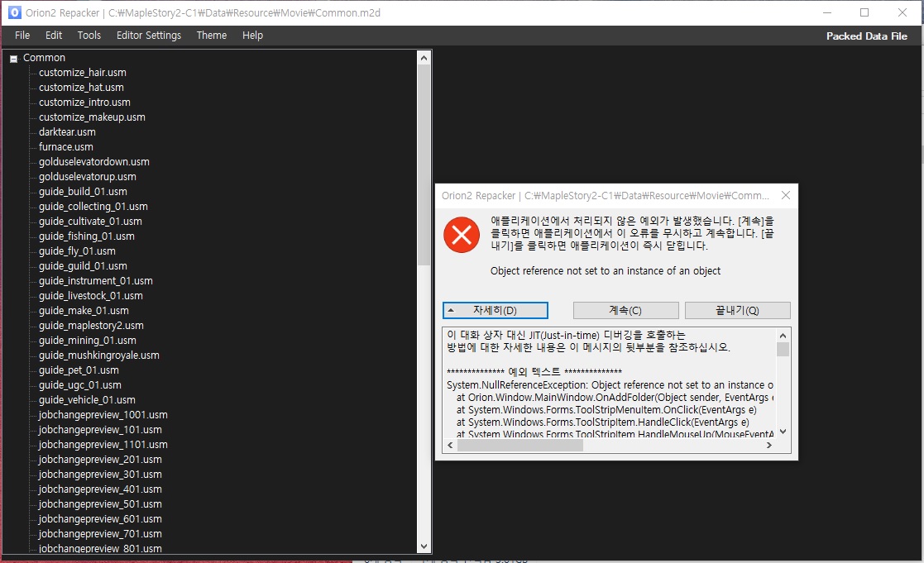Screen dimensions: 924x563
Task: Select guide_mining_01.usm file
Action: (87, 341)
